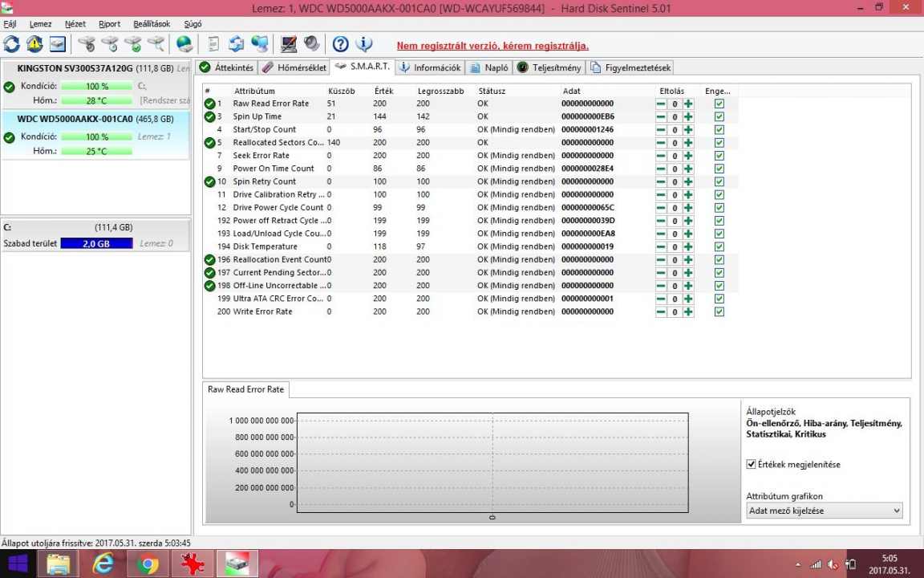The height and width of the screenshot is (578, 924).
Task: Click the WDC Hőm. 25 °C bar
Action: pos(96,151)
